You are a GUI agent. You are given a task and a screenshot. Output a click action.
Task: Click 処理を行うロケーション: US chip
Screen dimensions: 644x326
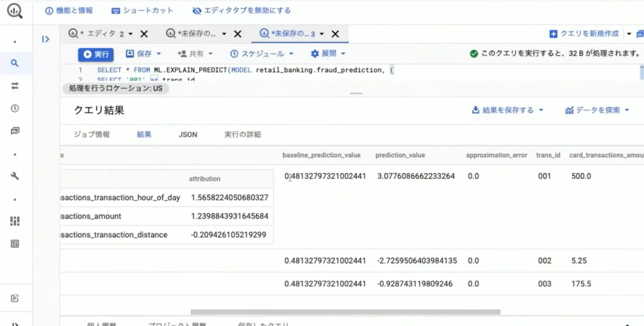pos(116,88)
